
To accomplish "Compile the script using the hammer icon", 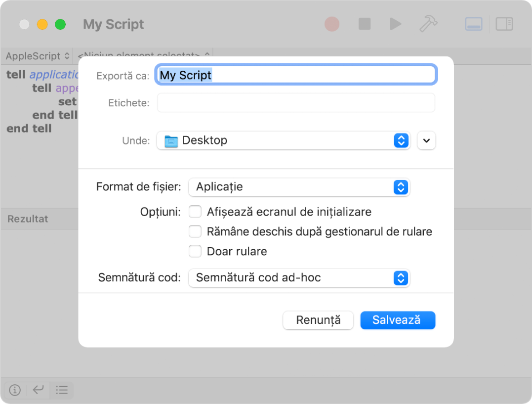I will click(x=428, y=24).
